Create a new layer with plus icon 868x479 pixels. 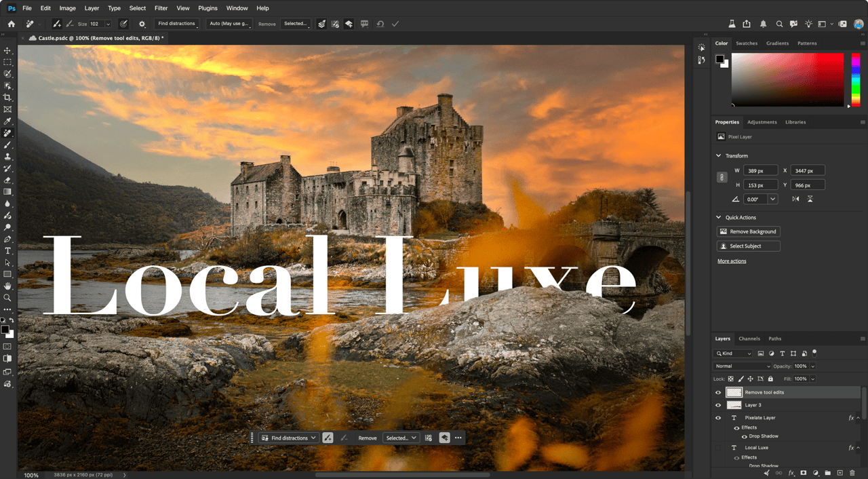(840, 473)
